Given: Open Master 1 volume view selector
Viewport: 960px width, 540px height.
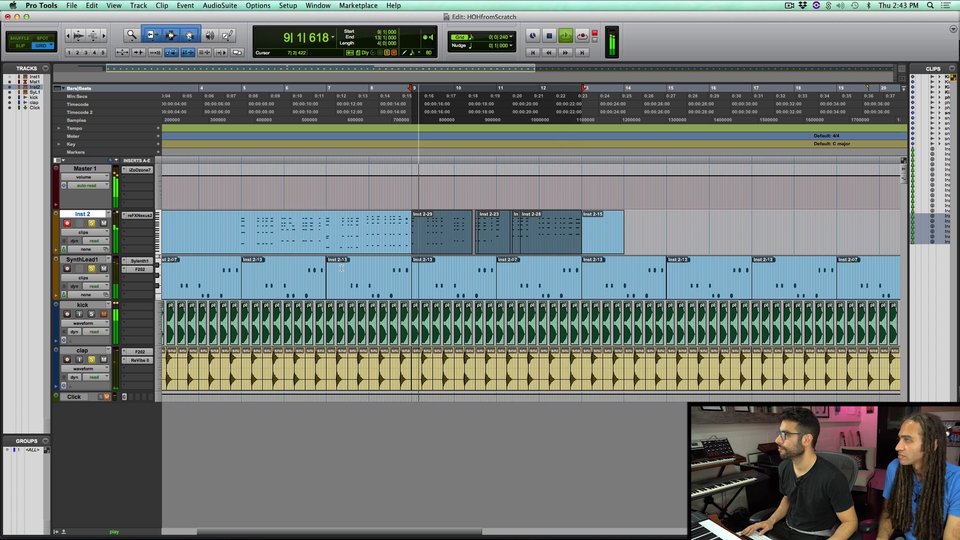Looking at the screenshot, I should click(x=85, y=177).
